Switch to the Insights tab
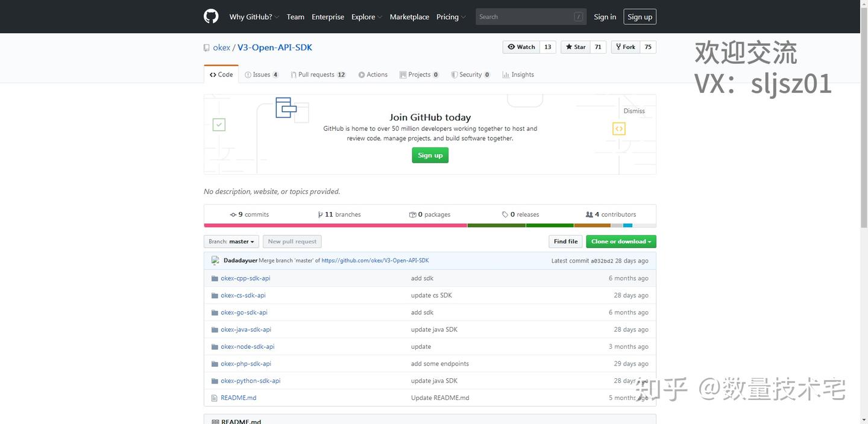 pos(518,75)
